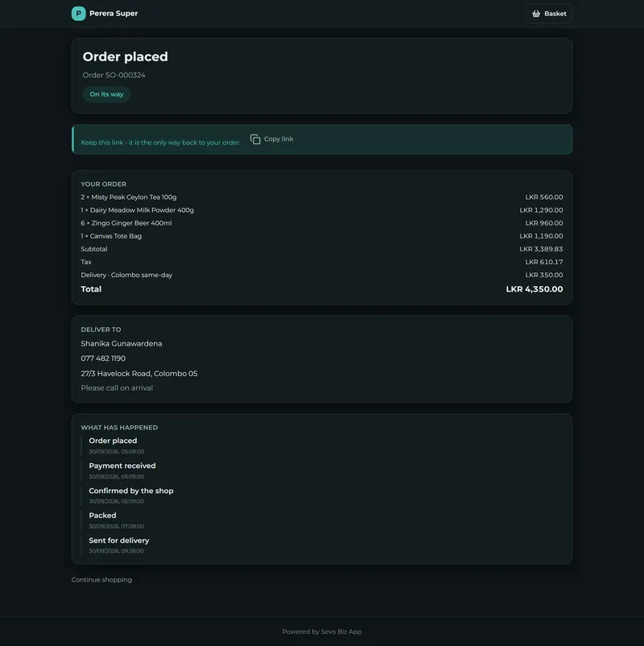
Task: Select the address 27/3 Havelock Road, Colombo 05
Action: (x=139, y=374)
